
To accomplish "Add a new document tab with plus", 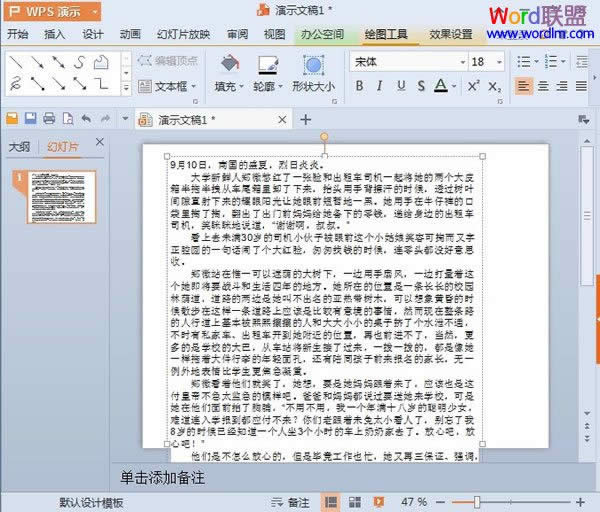I will 305,120.
